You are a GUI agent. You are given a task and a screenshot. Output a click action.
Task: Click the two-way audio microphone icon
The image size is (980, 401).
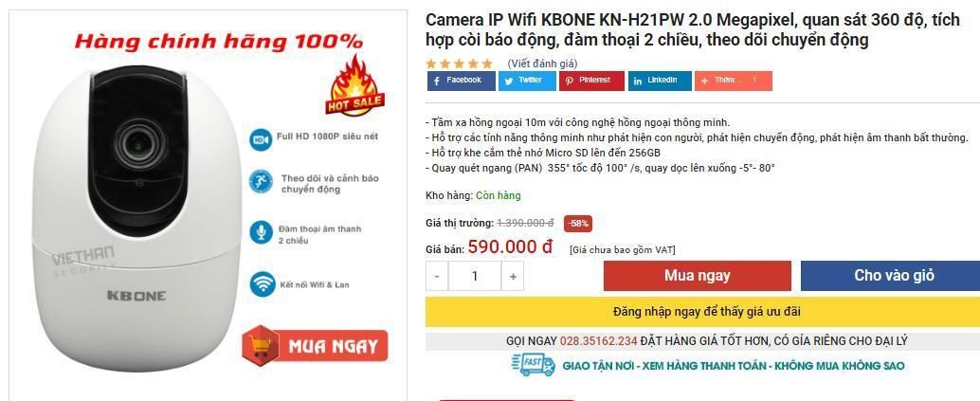pyautogui.click(x=261, y=232)
